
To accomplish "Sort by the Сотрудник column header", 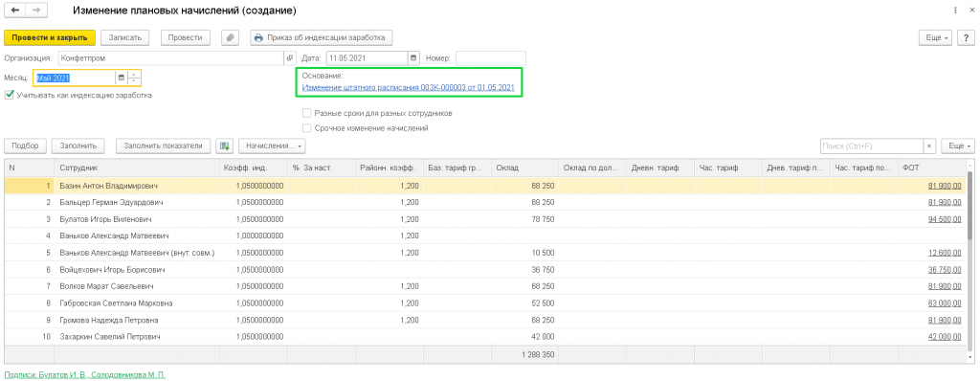I will pos(136,168).
